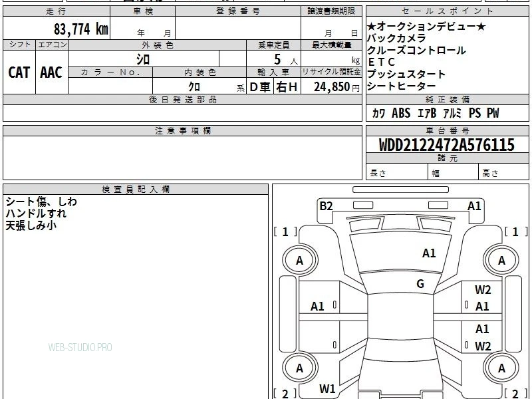Select chassis number WDD2122472A576115
The width and height of the screenshot is (532, 399).
(446, 145)
